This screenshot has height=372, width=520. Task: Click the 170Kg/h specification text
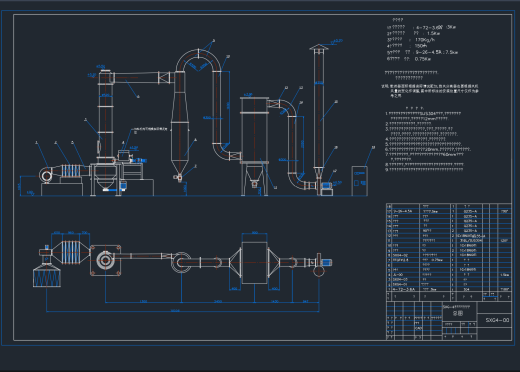click(425, 40)
